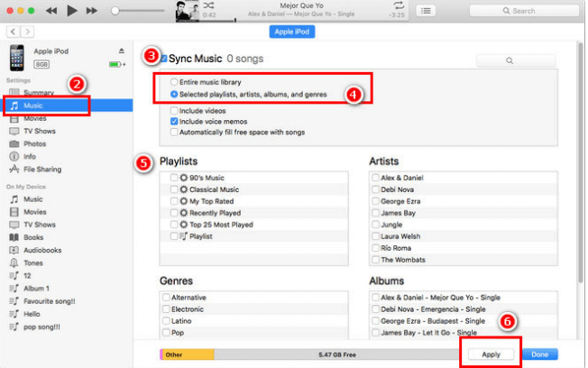Check the James Bay artist

[375, 213]
